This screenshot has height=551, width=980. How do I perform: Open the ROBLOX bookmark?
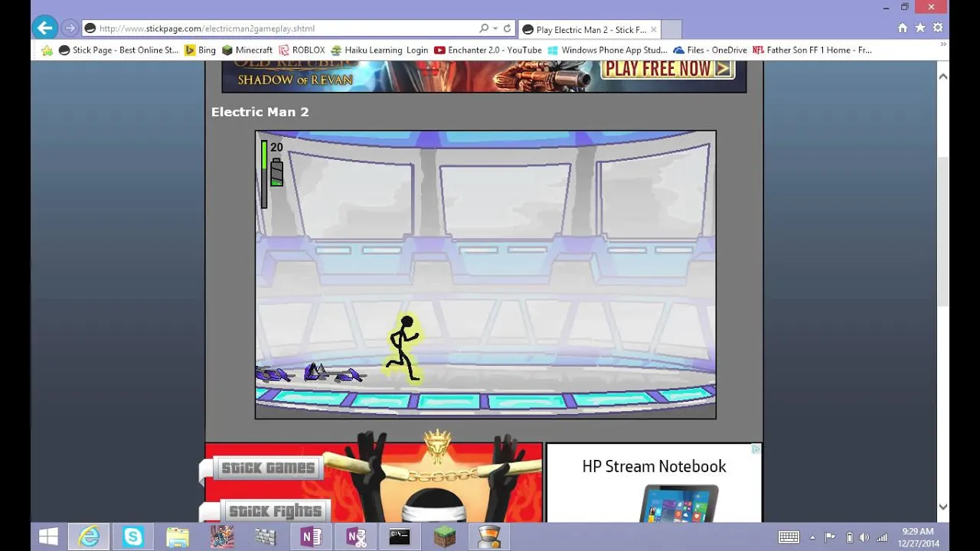(302, 50)
